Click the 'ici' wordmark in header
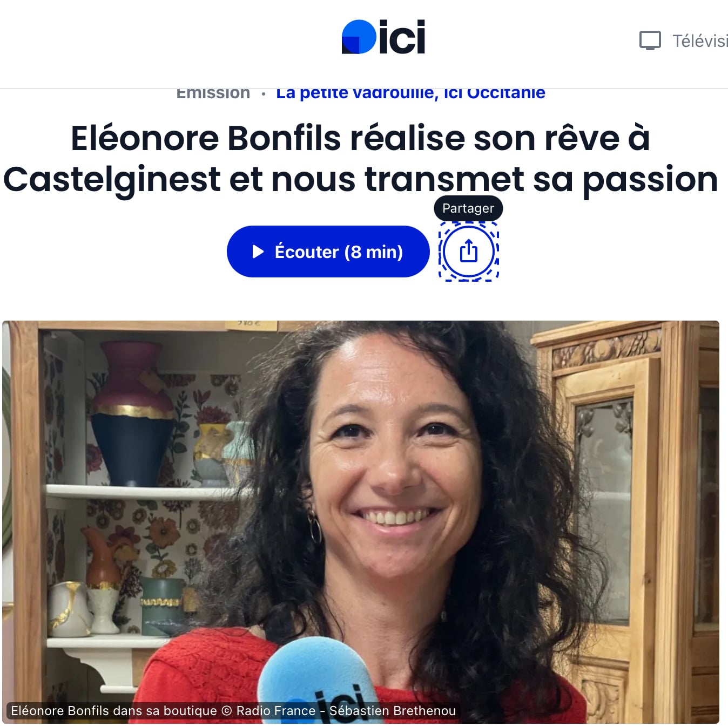 402,37
